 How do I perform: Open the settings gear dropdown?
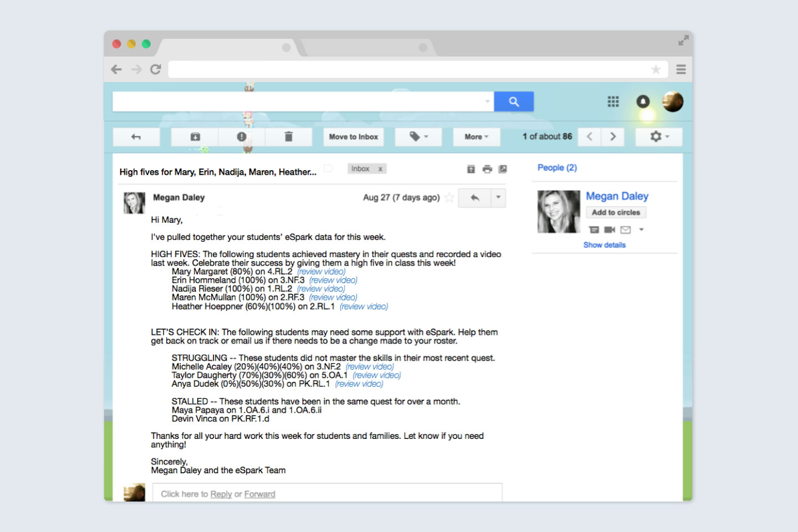[x=659, y=137]
